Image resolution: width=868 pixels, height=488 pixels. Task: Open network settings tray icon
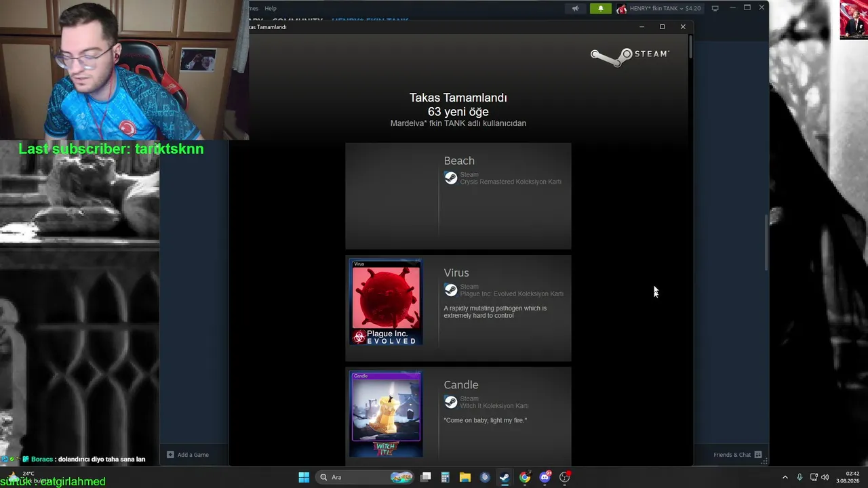click(814, 477)
